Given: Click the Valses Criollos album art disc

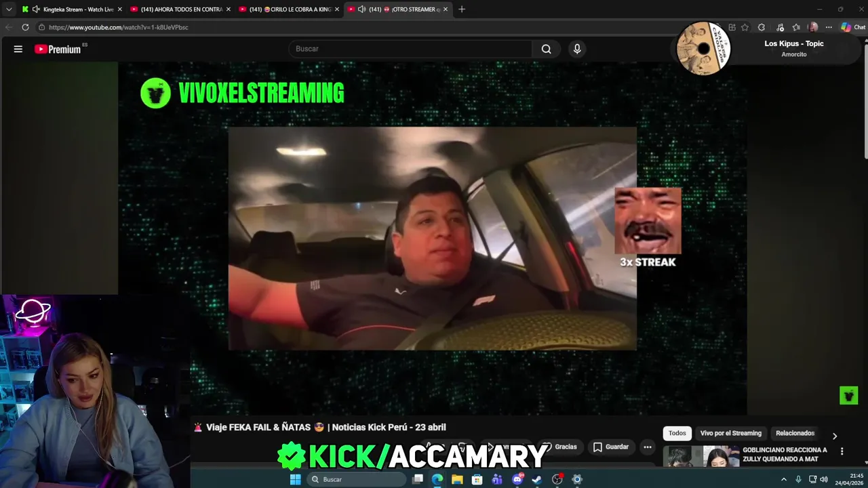Looking at the screenshot, I should tap(703, 49).
